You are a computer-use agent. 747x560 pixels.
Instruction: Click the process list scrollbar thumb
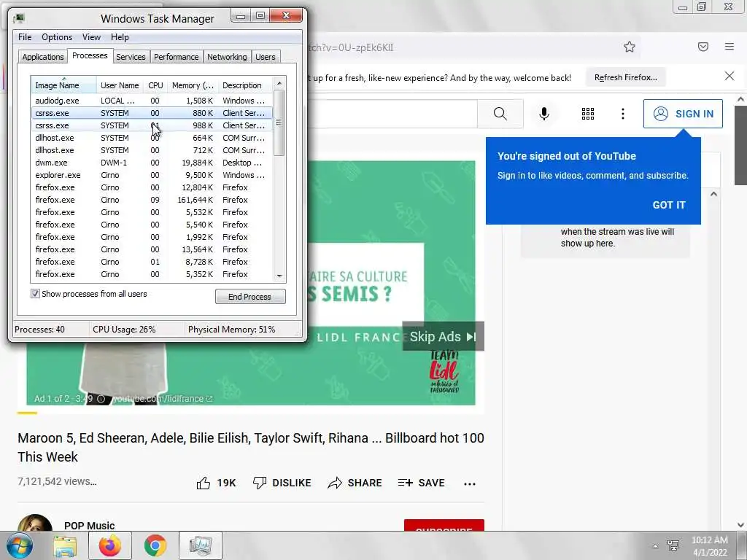[279, 122]
